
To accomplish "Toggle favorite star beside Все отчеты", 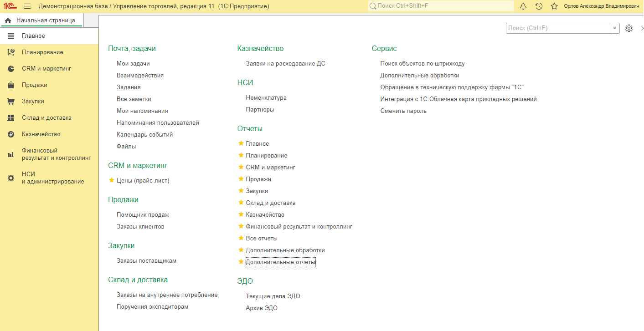I will [x=241, y=238].
